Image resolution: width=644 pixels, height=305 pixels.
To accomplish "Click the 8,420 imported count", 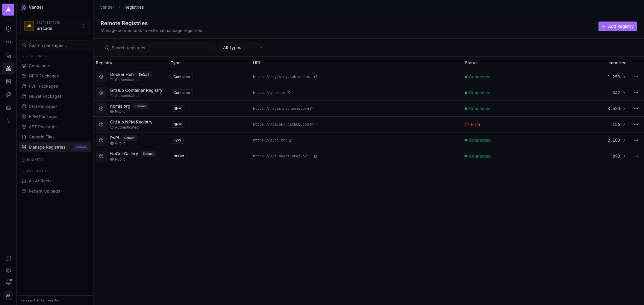I will click(x=613, y=109).
